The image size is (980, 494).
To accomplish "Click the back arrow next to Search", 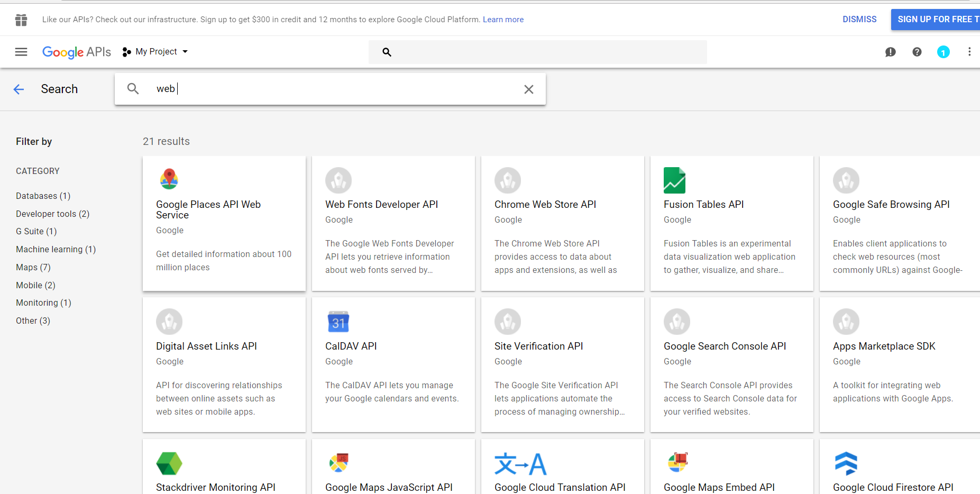I will [x=19, y=89].
